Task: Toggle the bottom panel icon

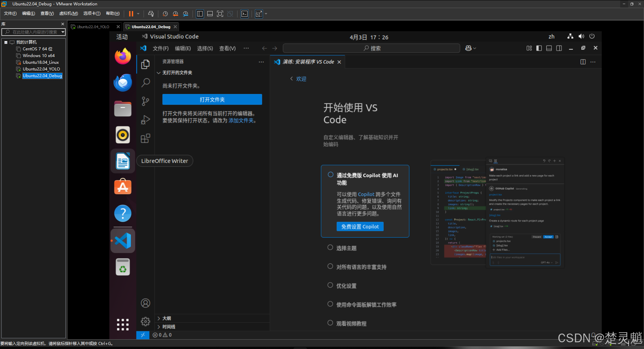Action: coord(549,48)
